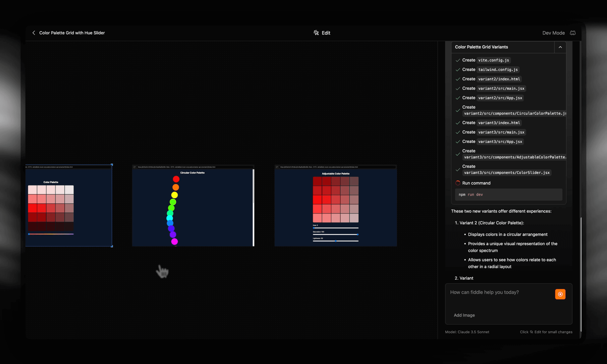Click the variant3/src/App.jsx file chip
The width and height of the screenshot is (607, 364).
pos(500,141)
